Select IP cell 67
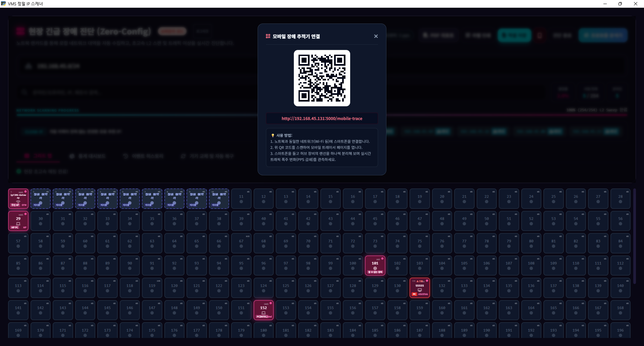 tap(241, 243)
